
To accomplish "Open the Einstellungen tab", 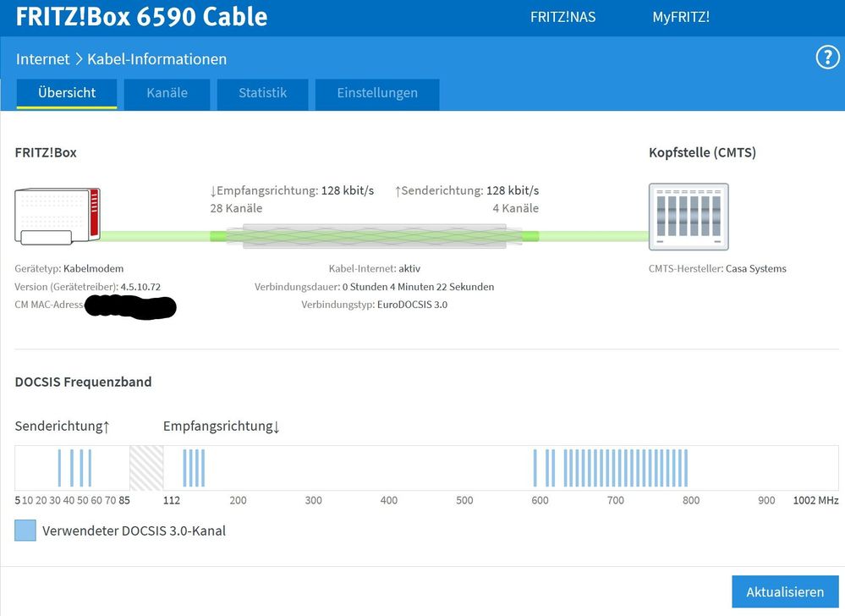I will click(x=377, y=93).
